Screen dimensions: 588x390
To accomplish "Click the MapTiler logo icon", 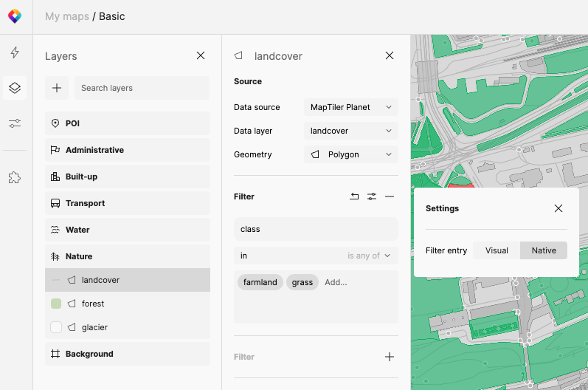I will (15, 16).
